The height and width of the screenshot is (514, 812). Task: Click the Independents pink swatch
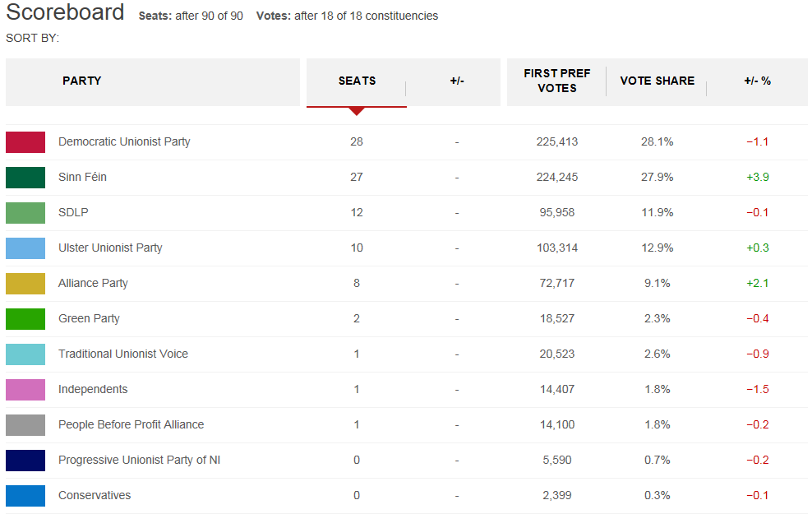click(x=25, y=390)
